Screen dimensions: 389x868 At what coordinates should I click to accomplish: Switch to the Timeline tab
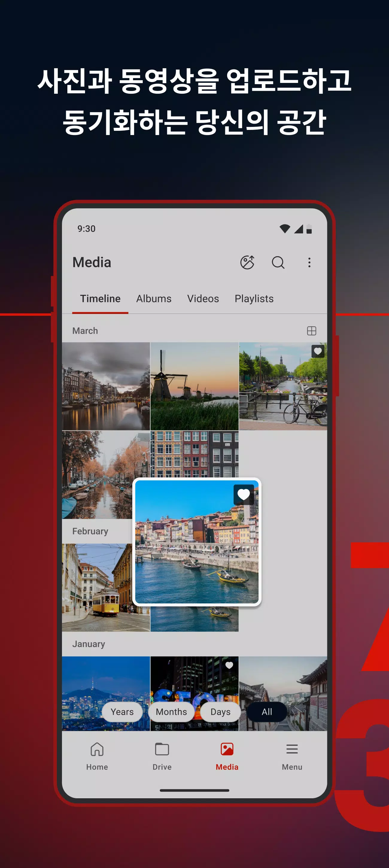point(100,298)
